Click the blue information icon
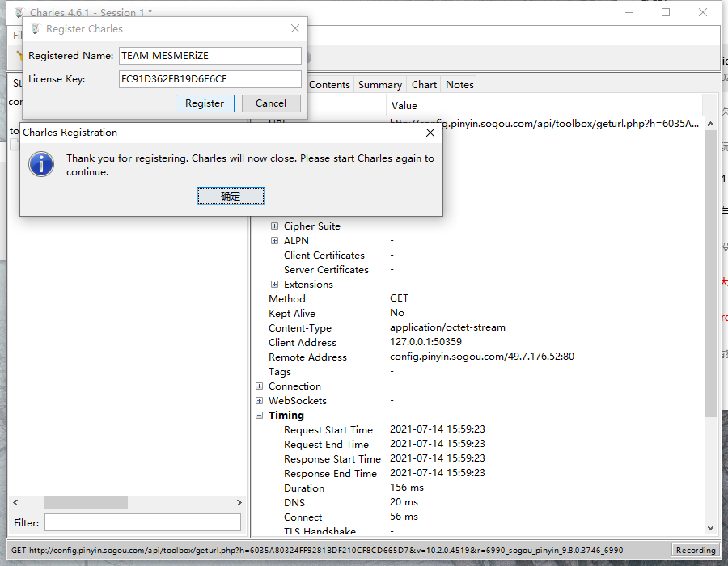 point(41,164)
